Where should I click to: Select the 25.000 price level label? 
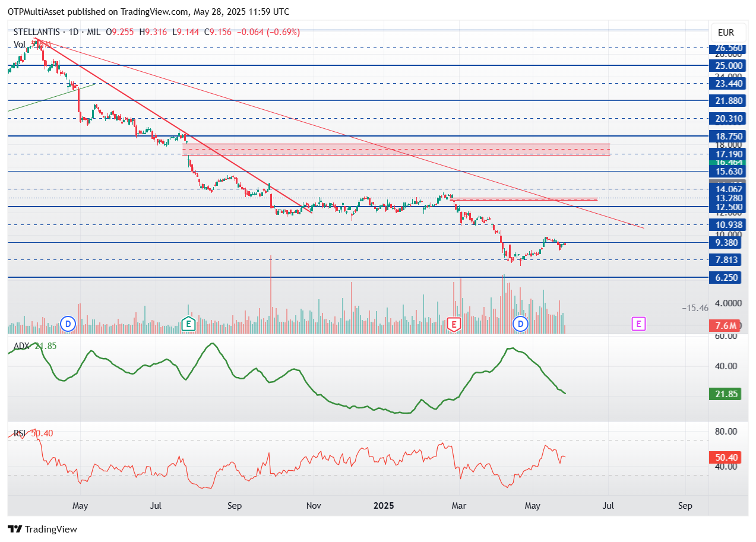pos(729,65)
